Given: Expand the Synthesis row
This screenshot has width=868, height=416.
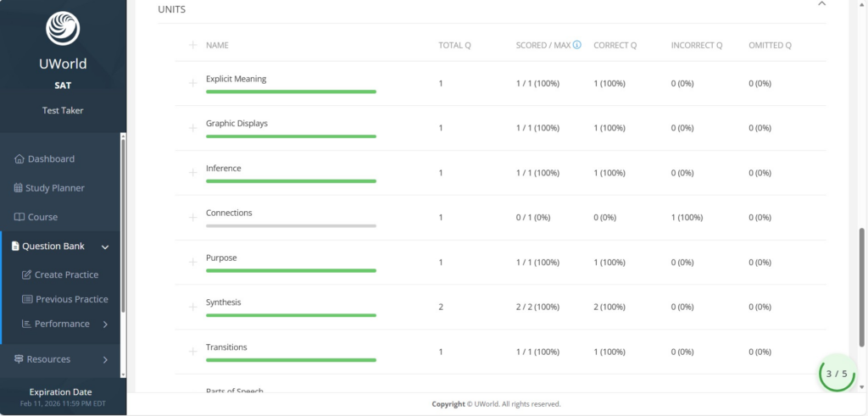Looking at the screenshot, I should point(192,307).
